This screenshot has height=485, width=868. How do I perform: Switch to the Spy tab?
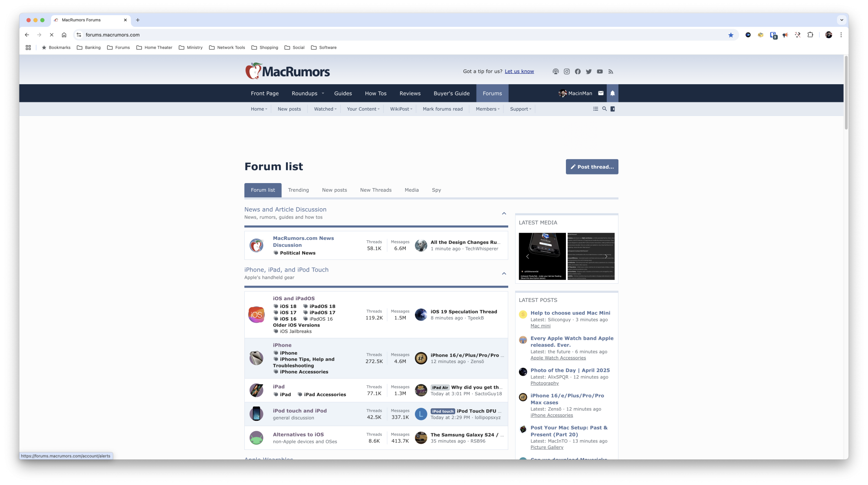437,190
